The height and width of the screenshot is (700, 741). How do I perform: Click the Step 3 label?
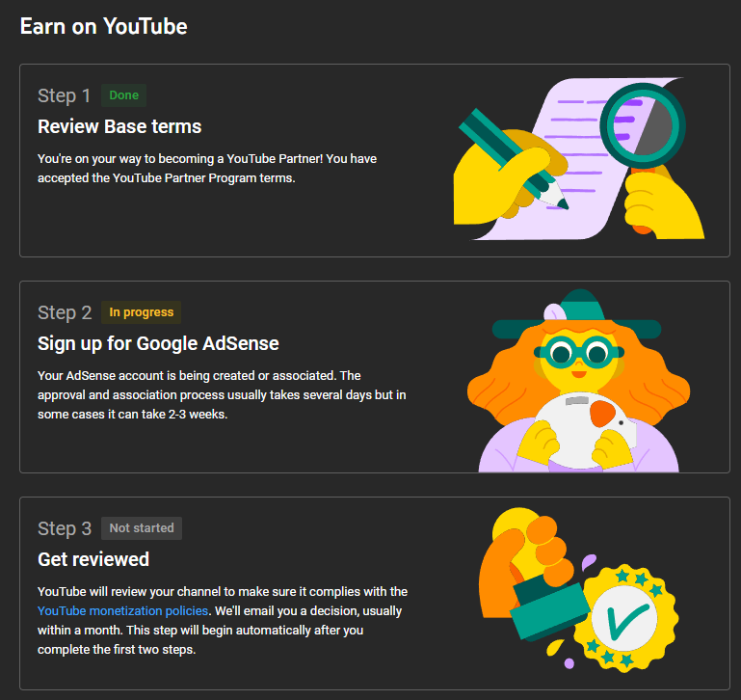tap(65, 528)
